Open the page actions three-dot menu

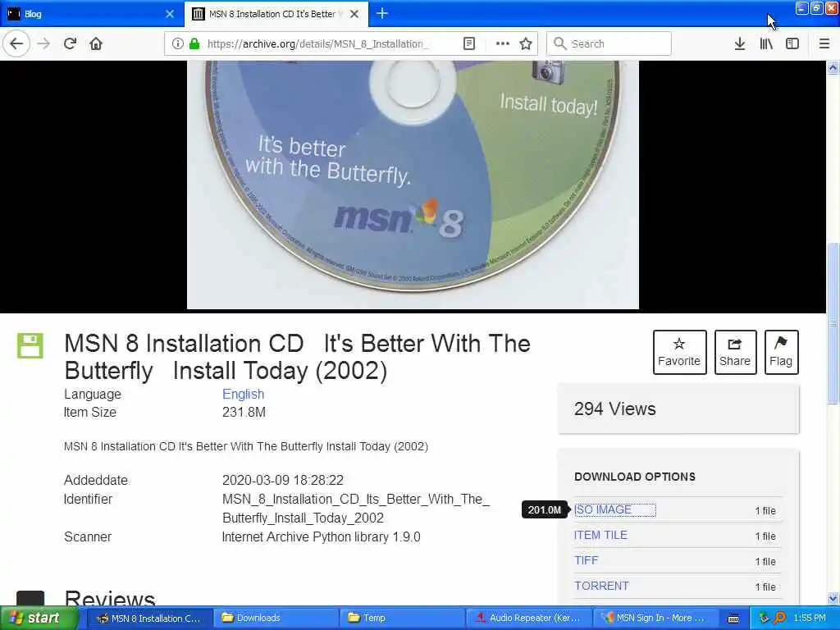coord(503,43)
